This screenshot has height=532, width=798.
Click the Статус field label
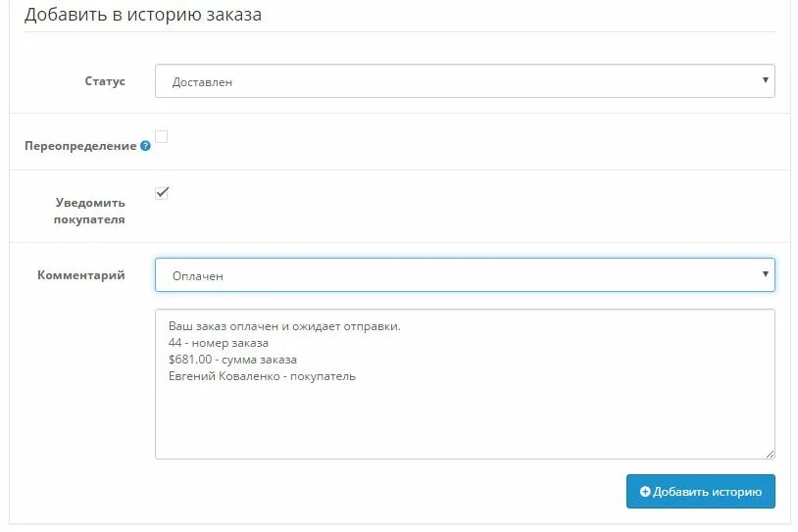point(105,81)
